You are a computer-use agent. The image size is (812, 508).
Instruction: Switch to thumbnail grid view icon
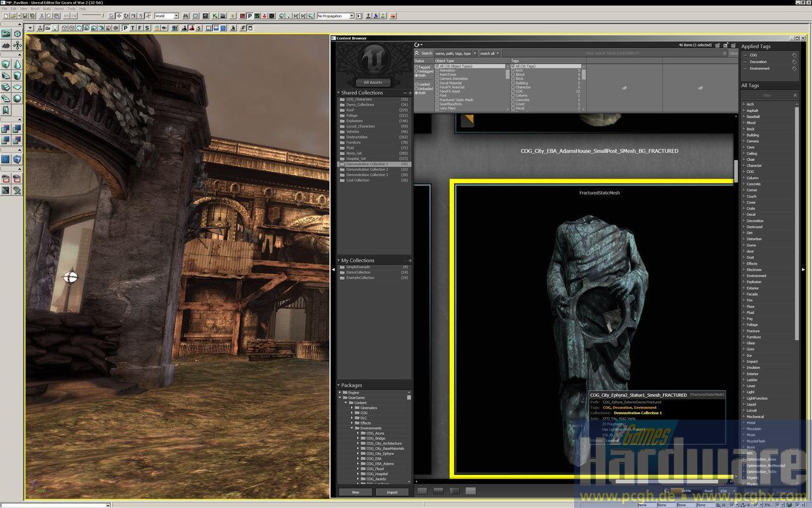[x=470, y=491]
